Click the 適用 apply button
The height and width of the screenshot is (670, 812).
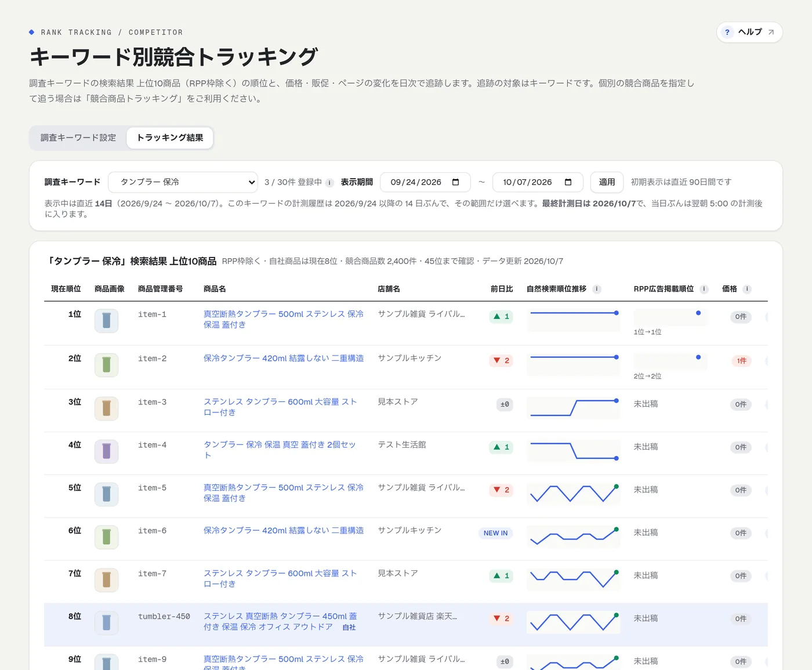(607, 182)
